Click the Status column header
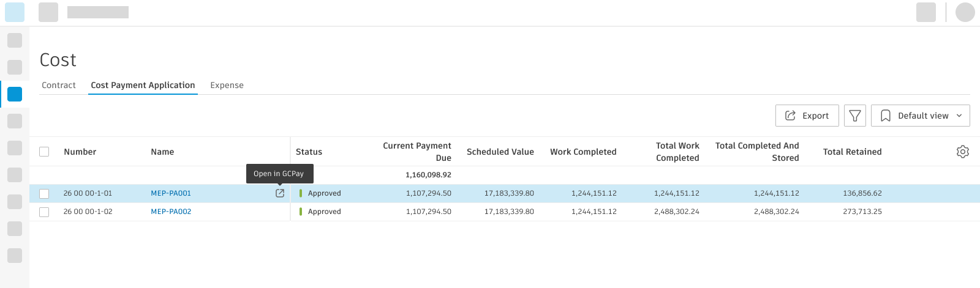Viewport: 980px width, 288px height. 309,152
